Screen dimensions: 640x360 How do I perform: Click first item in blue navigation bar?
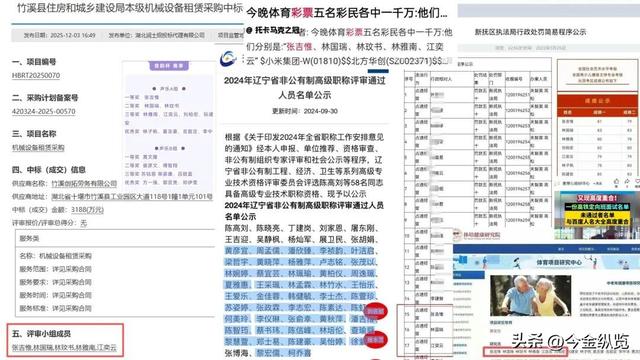[561, 249]
